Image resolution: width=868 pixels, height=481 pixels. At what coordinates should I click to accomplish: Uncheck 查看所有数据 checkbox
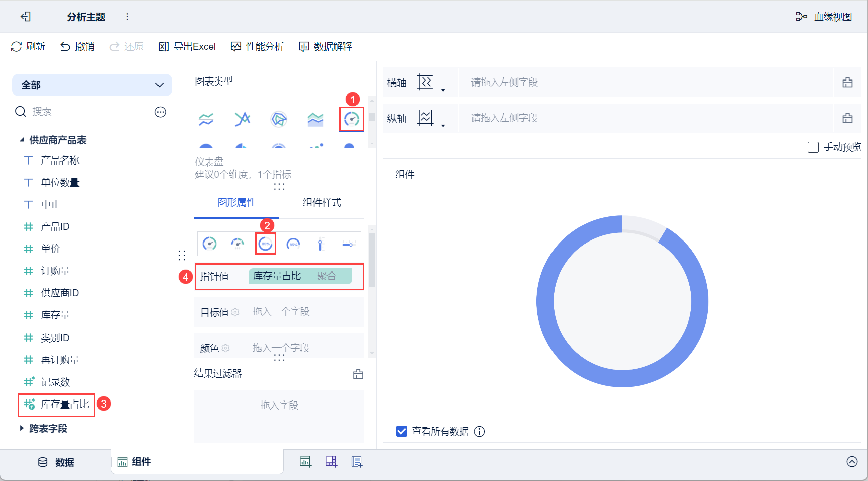point(402,431)
